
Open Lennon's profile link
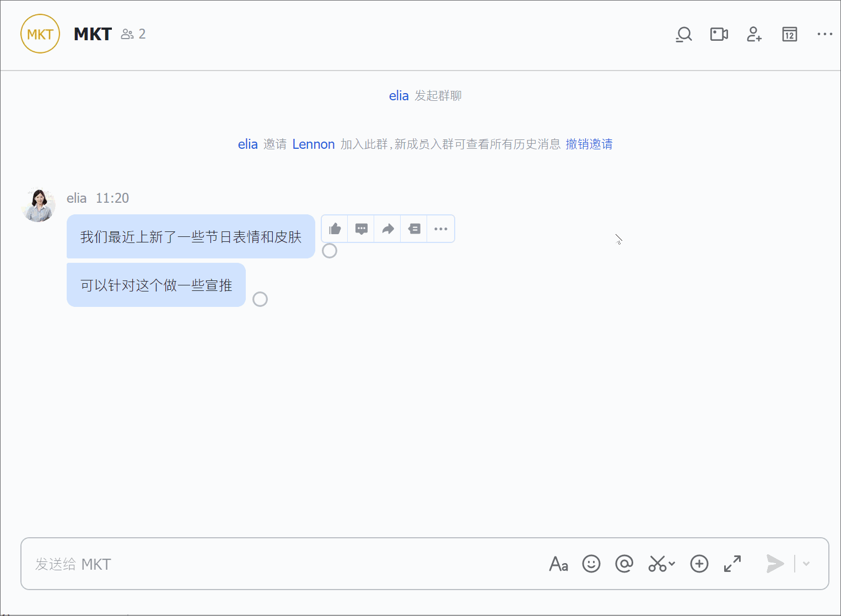pos(314,144)
